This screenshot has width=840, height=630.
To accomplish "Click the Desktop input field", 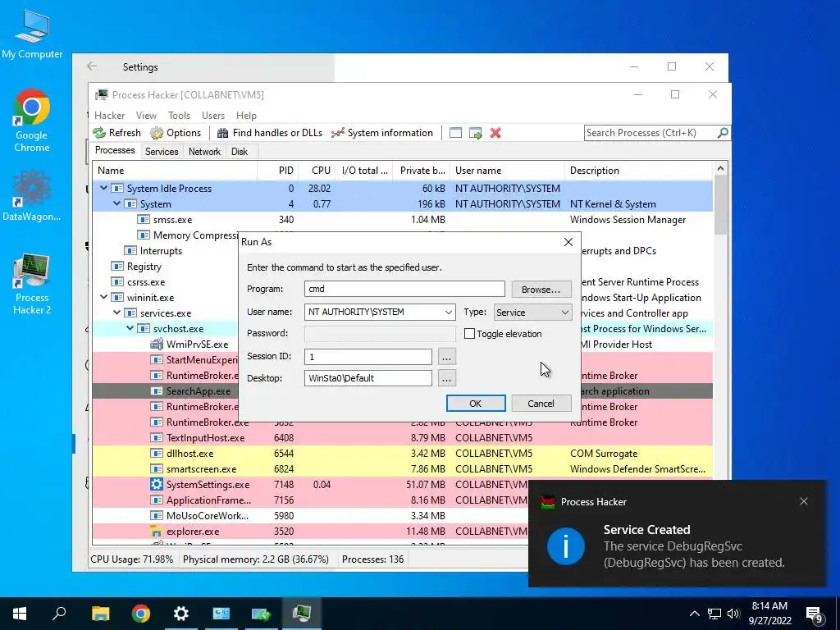I will pos(368,378).
